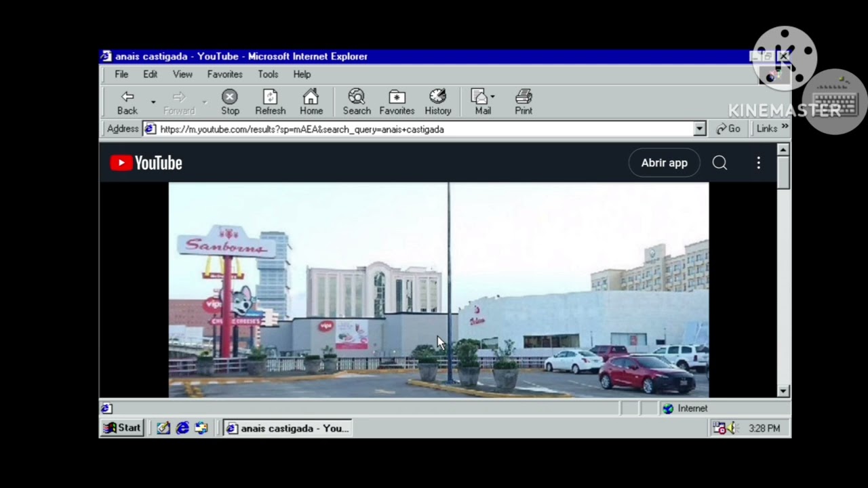
Task: Open the Mail toolbar button
Action: pyautogui.click(x=483, y=102)
